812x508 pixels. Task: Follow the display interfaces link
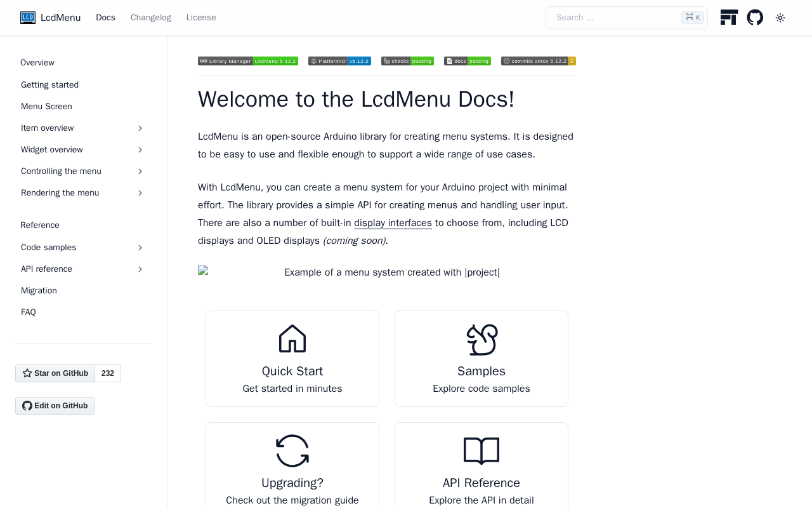click(393, 223)
